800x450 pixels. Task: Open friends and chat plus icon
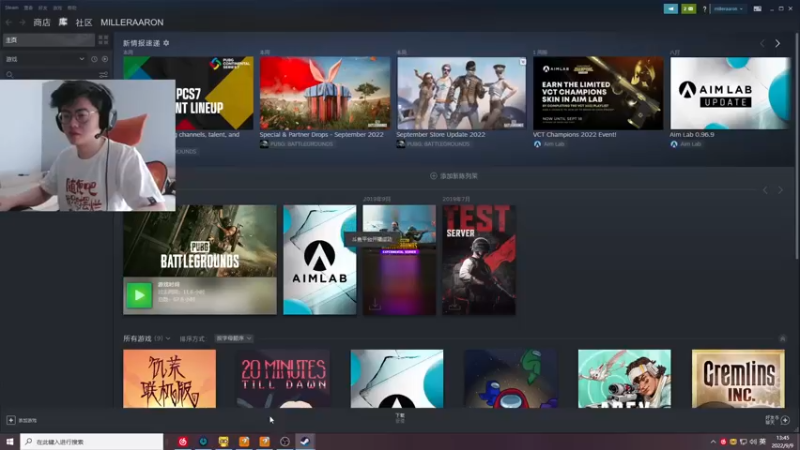pyautogui.click(x=785, y=420)
